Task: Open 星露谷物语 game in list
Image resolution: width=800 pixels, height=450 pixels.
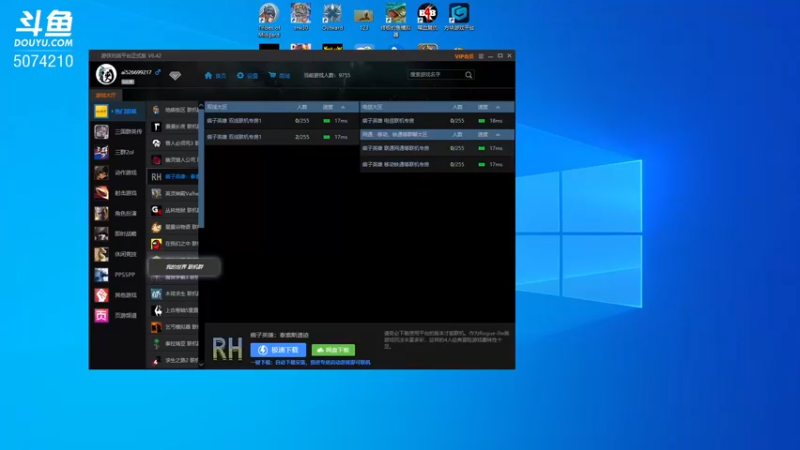Action: coord(173,227)
